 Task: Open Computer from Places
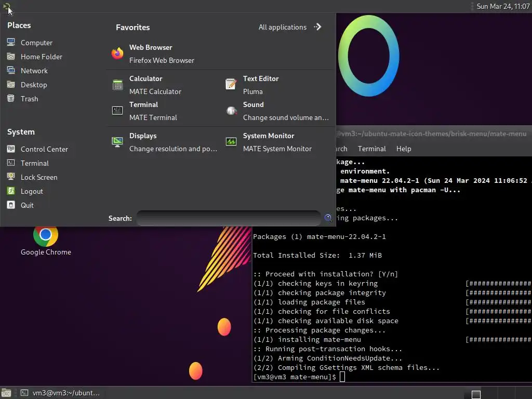(x=30, y=43)
